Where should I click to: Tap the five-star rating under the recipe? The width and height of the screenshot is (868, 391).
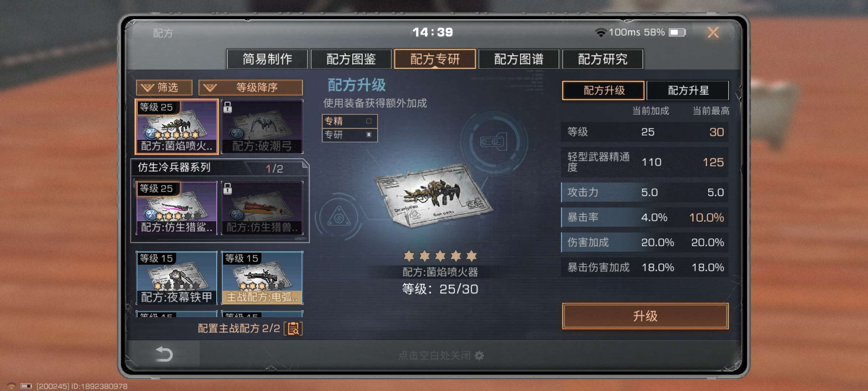[x=440, y=256]
